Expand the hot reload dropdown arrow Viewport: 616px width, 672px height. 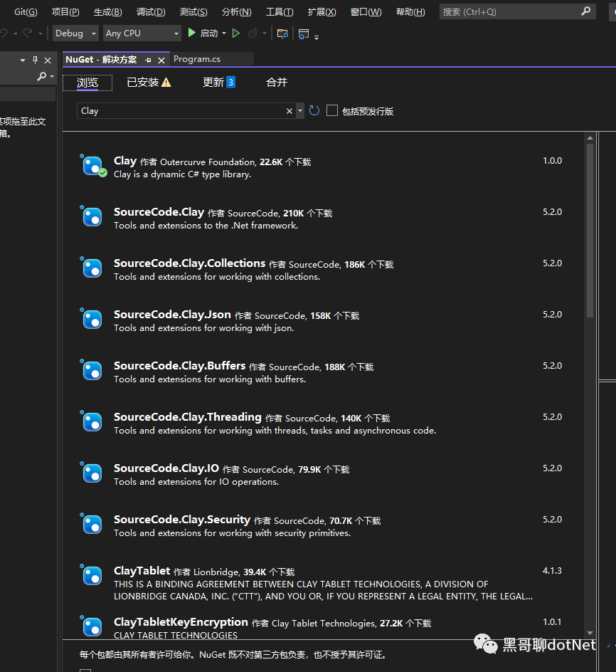pos(265,33)
